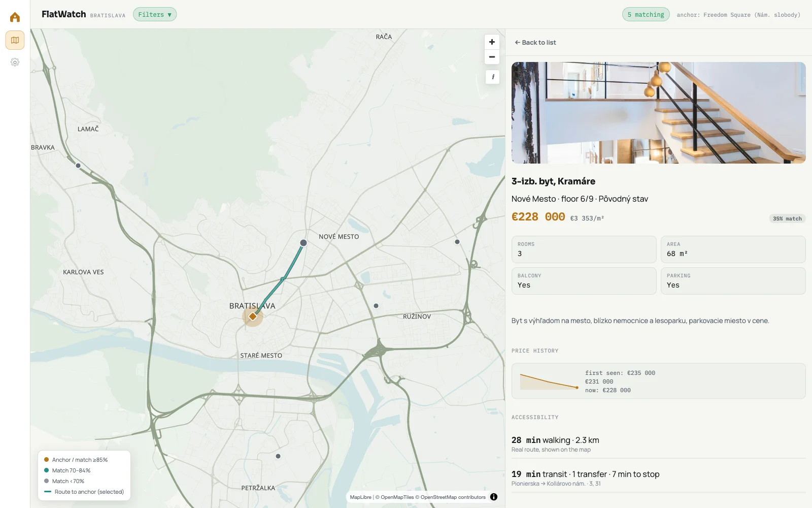This screenshot has height=508, width=812.
Task: Select the Balcony Yes card
Action: click(584, 281)
